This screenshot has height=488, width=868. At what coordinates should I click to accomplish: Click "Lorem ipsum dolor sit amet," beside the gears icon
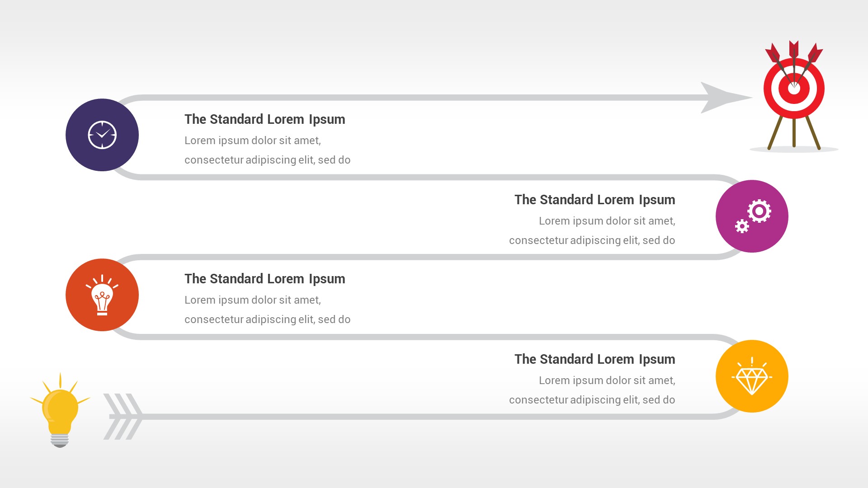[607, 221]
